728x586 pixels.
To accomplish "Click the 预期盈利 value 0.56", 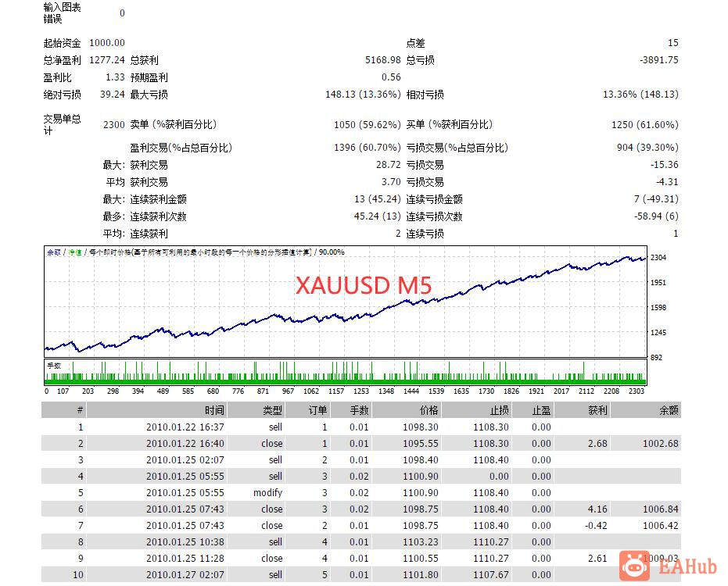I will click(391, 77).
